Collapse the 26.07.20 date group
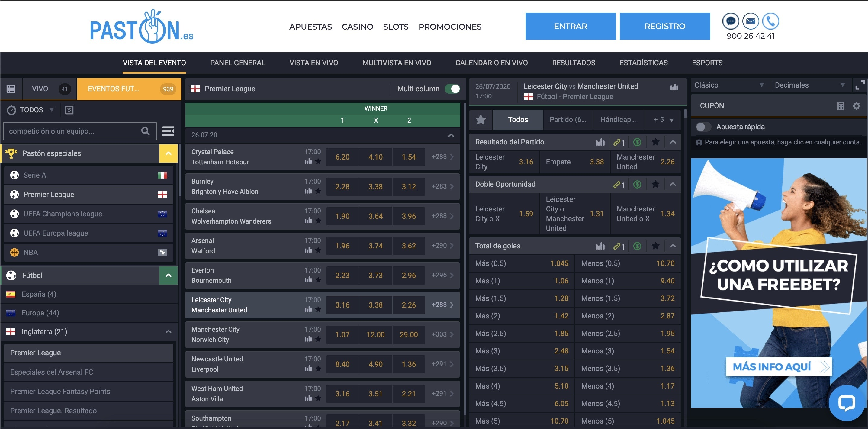Screen dimensions: 868x429 click(451, 135)
